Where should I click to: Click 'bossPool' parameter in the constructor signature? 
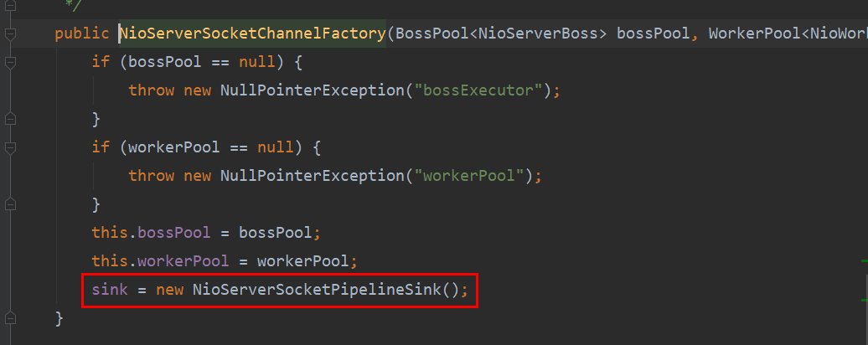click(x=654, y=33)
